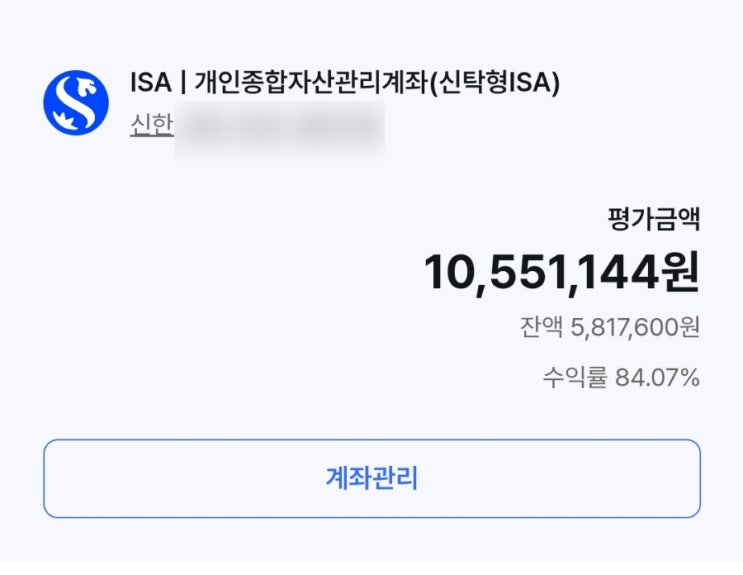
Task: Select the 84.07% return rate value
Action: tap(656, 378)
